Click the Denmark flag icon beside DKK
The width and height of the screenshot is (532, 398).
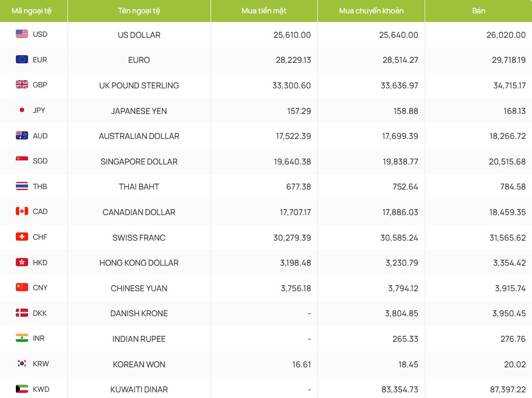21,313
